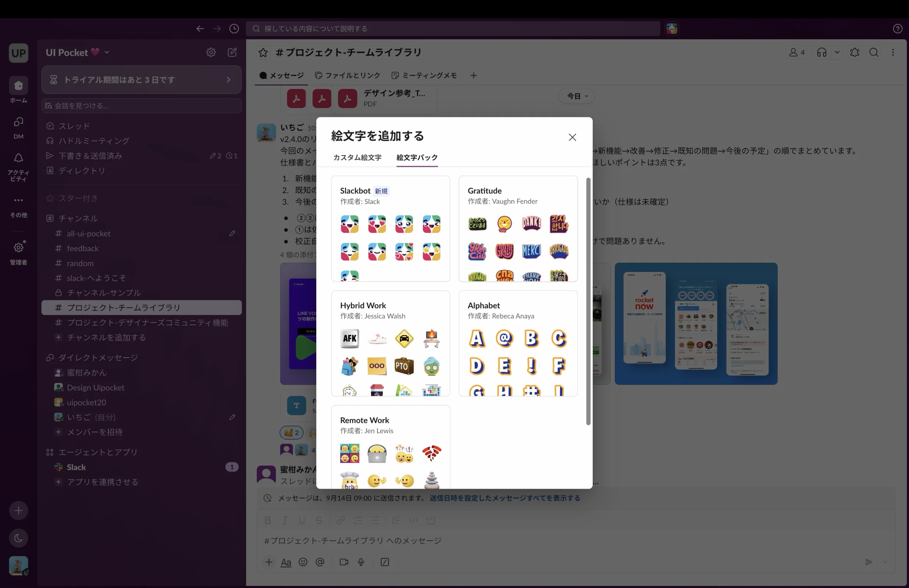Open the workspace settings gear in sidebar header
Viewport: 909px width, 588px height.
(211, 52)
